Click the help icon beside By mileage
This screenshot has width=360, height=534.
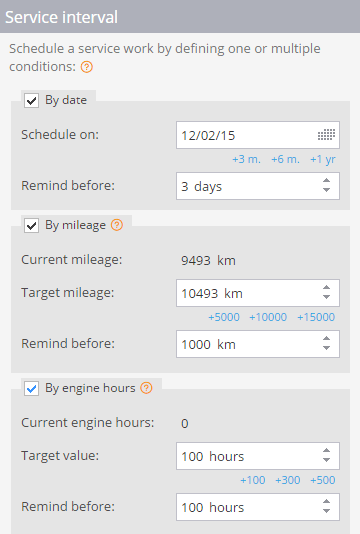coord(117,225)
